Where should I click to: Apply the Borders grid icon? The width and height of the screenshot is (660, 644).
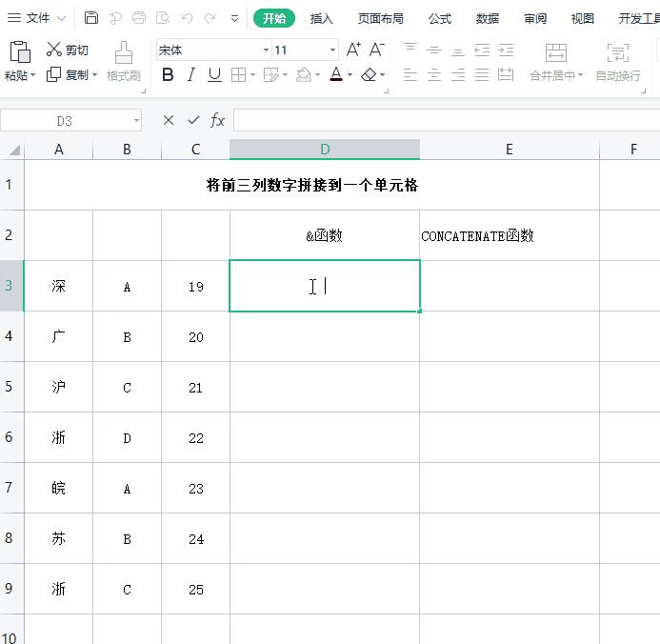[239, 75]
